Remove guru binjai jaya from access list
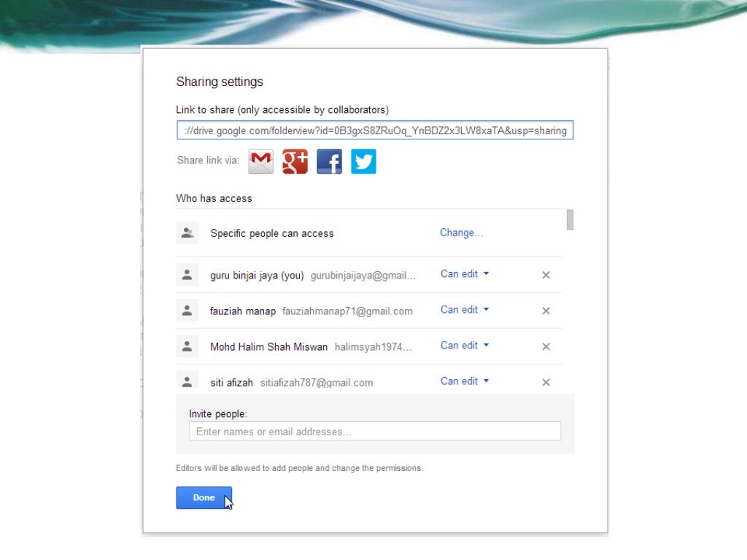Screen dimensions: 747x560 546,275
